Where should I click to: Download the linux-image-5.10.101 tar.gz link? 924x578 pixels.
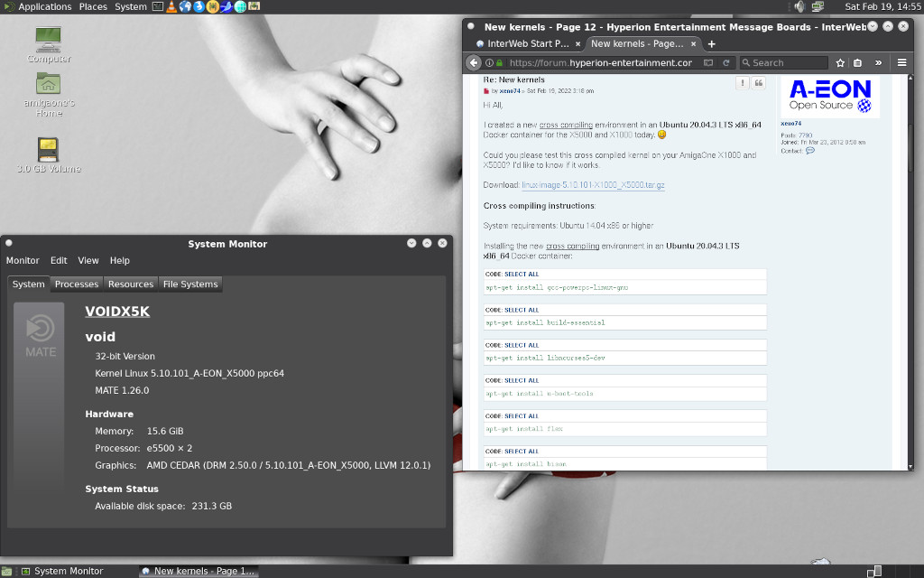(x=593, y=185)
